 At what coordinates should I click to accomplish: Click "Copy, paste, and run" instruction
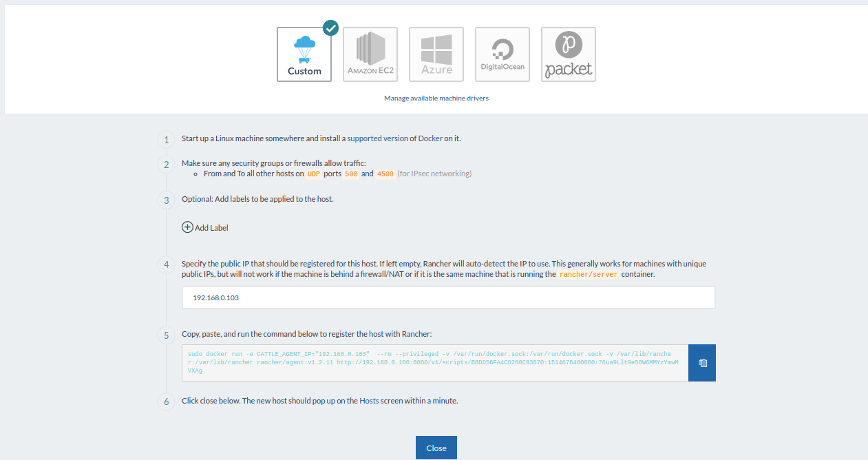(x=306, y=334)
